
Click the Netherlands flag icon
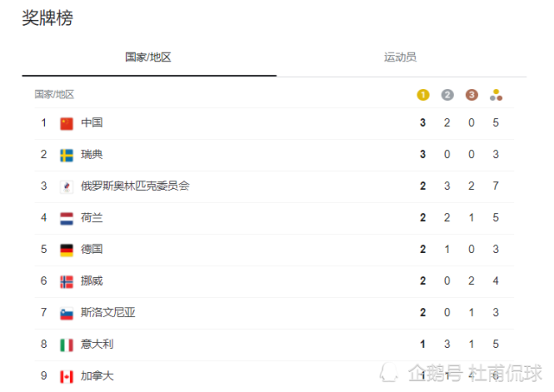click(67, 218)
